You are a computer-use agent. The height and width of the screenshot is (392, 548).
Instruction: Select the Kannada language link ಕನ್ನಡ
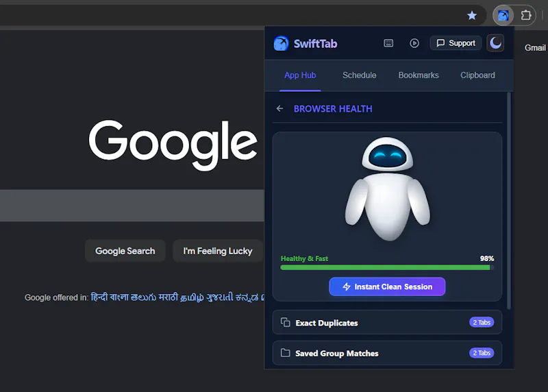click(247, 297)
